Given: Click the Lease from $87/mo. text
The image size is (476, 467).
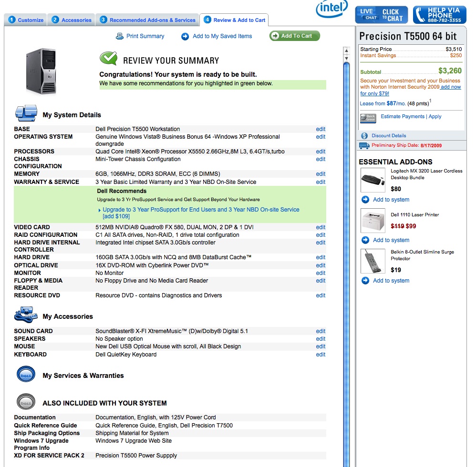Looking at the screenshot, I should tap(383, 104).
